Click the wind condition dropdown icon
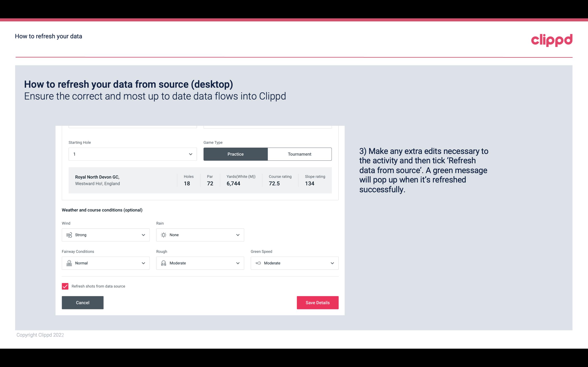The width and height of the screenshot is (588, 367). [143, 235]
